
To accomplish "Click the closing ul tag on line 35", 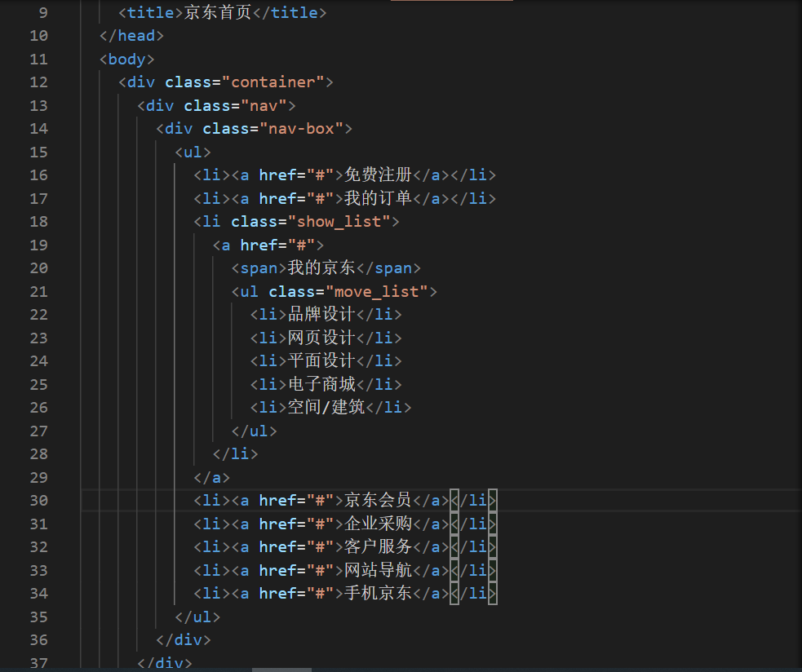I will tap(197, 617).
